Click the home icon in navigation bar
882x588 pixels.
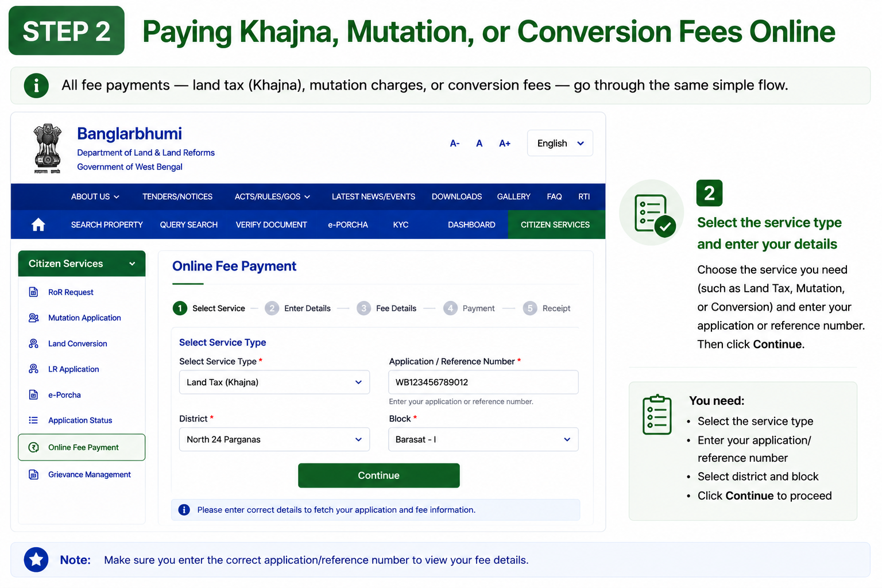(38, 225)
